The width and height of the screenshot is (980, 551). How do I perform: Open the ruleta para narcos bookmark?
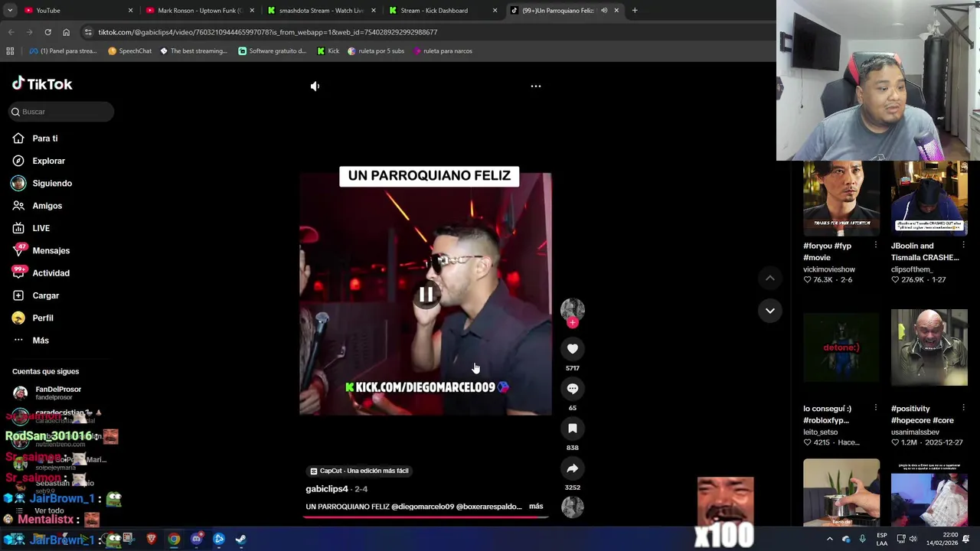click(x=443, y=51)
